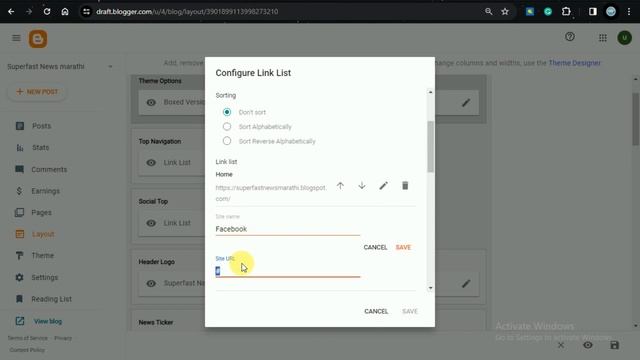The width and height of the screenshot is (640, 360).
Task: Open Stats in the sidebar
Action: pyautogui.click(x=40, y=148)
